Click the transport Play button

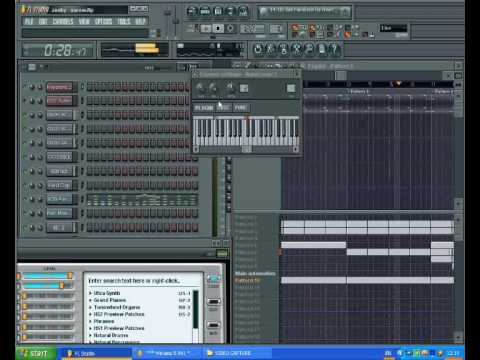(206, 29)
